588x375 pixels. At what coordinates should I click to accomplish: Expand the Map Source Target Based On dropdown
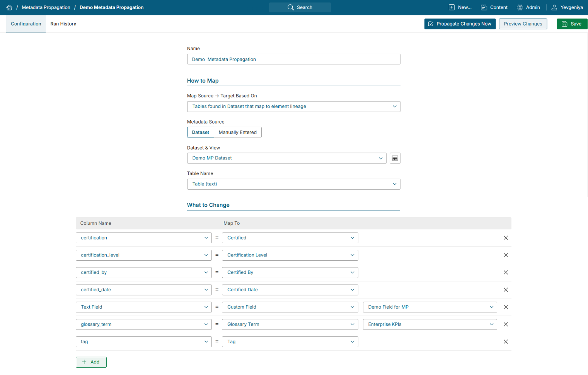point(293,107)
